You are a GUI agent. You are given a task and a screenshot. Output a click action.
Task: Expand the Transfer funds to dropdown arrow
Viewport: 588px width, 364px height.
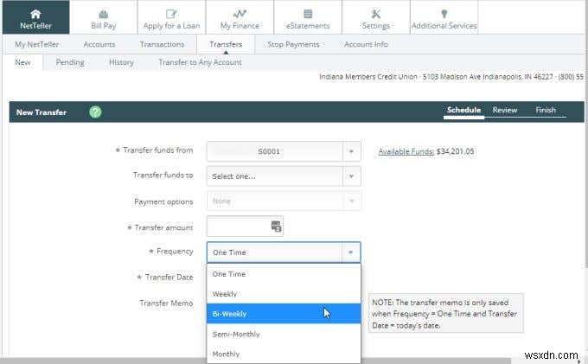351,176
